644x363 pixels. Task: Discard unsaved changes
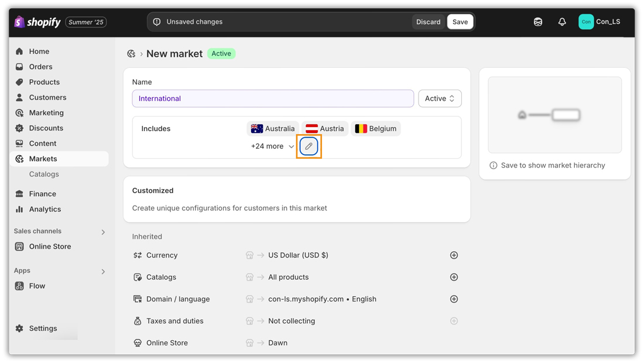428,22
